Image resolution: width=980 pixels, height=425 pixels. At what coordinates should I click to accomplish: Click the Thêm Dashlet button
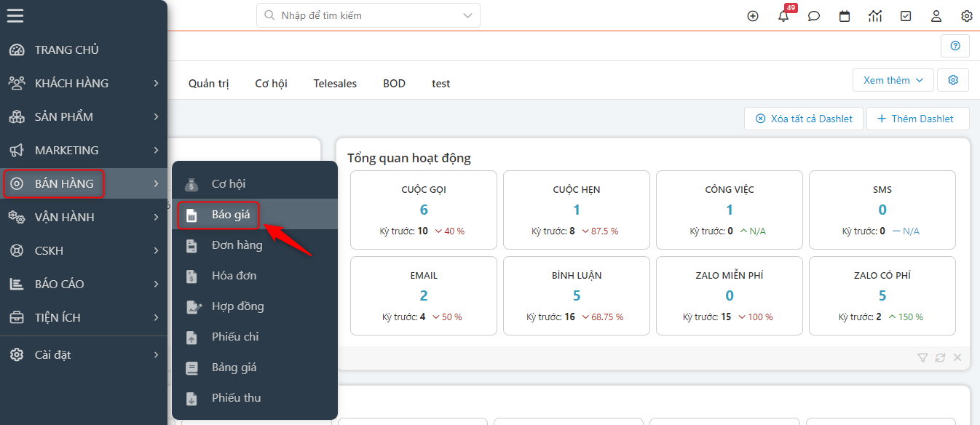pos(917,118)
